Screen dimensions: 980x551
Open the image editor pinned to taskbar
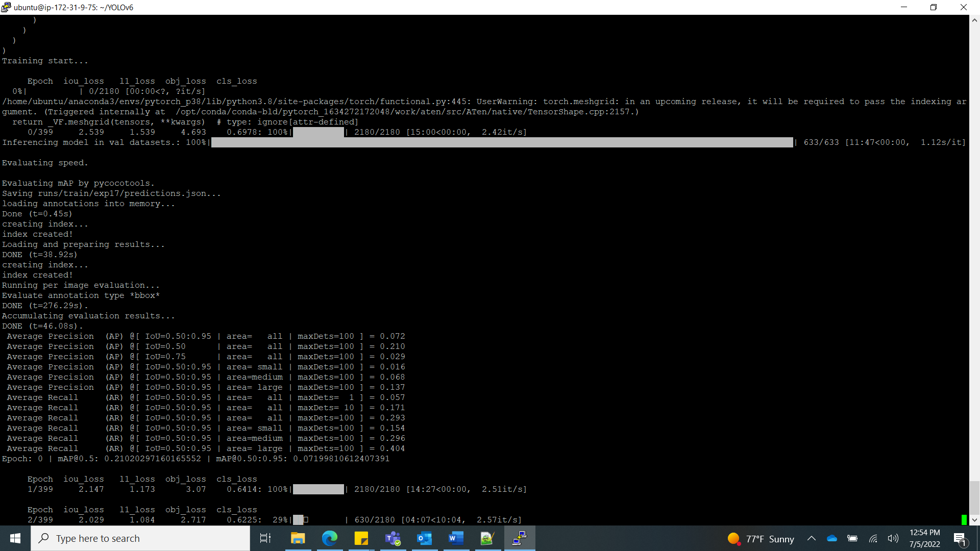[x=487, y=538]
